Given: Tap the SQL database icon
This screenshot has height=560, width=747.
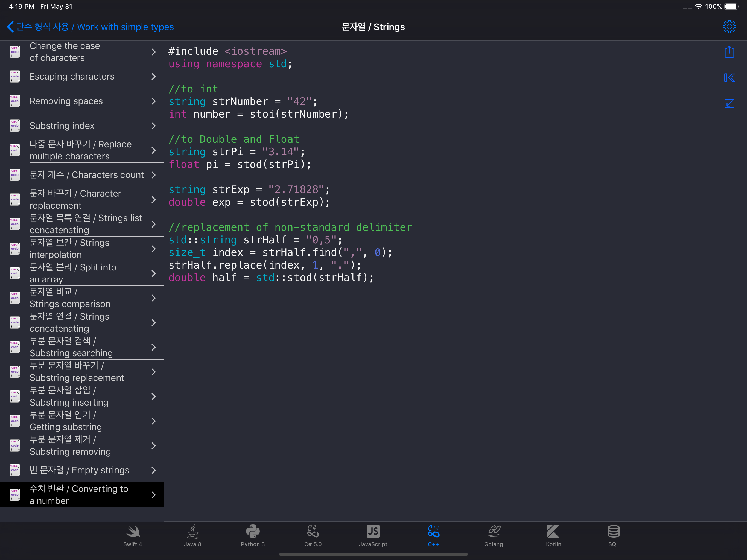Looking at the screenshot, I should pyautogui.click(x=613, y=532).
